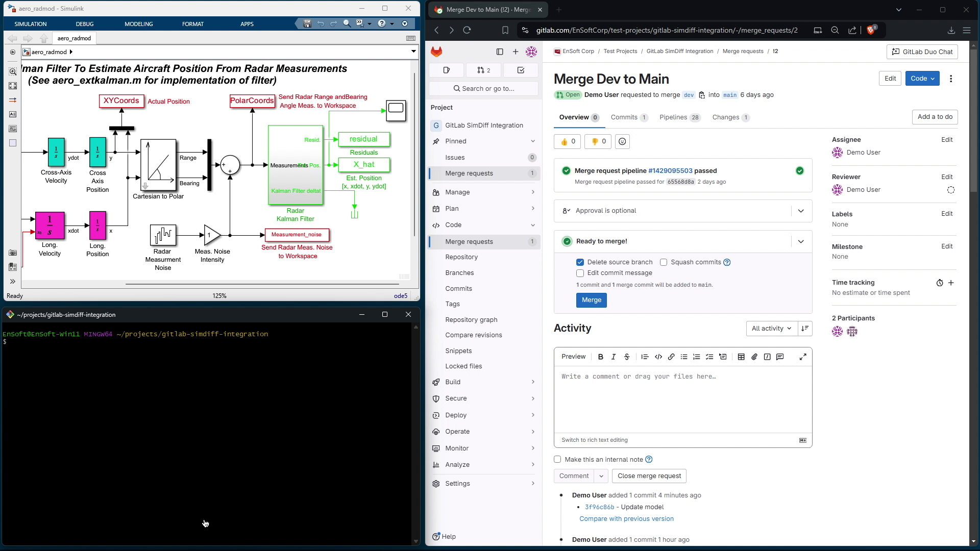980x551 pixels.
Task: Add time entry with plus icon
Action: pyautogui.click(x=951, y=283)
